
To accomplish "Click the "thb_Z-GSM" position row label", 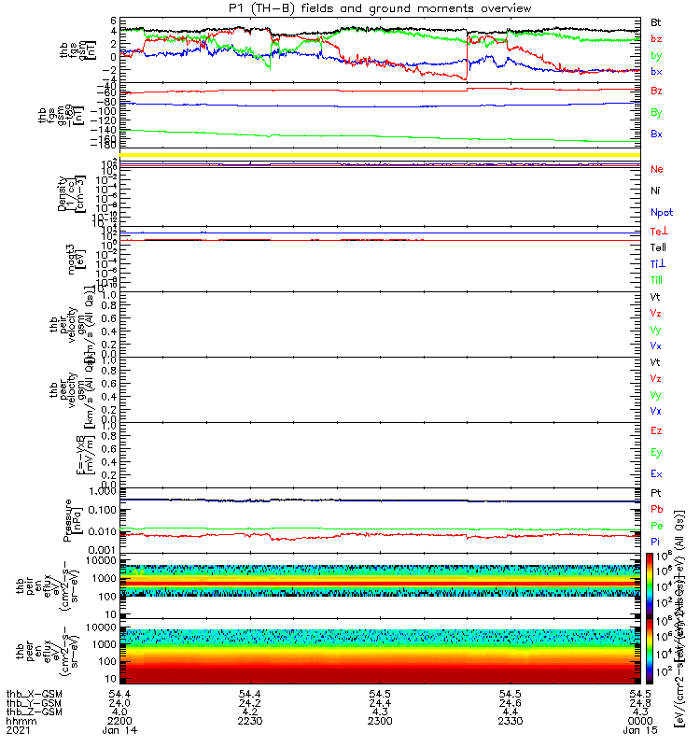I will pyautogui.click(x=35, y=712).
